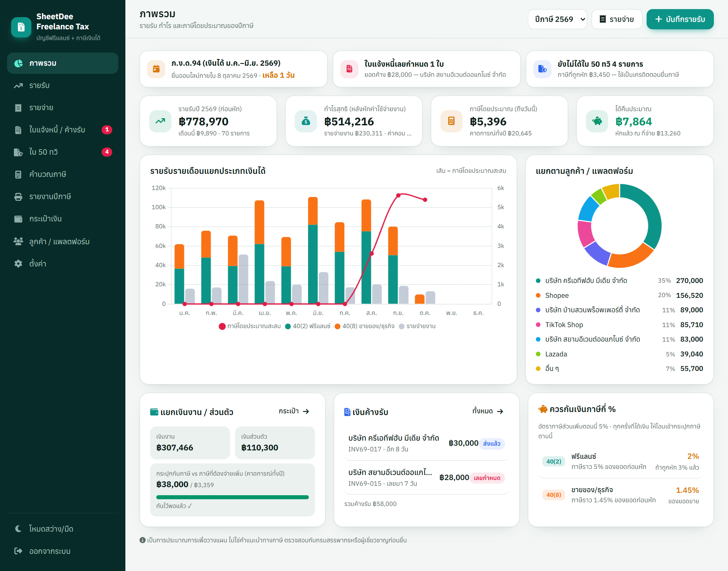Toggle 40(8) ขายของ/ธุรกิจ legend series
Screen dimensions: 728x571
(x=364, y=326)
